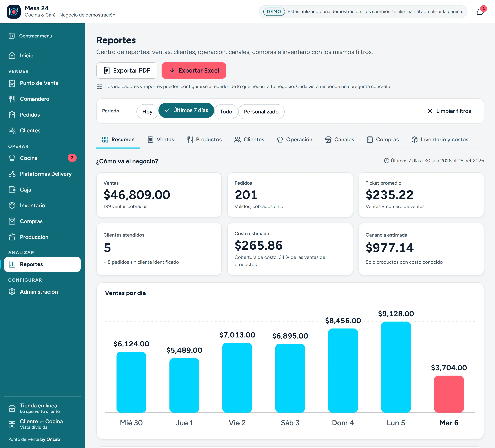Click Exportar PDF
Image resolution: width=495 pixels, height=448 pixels.
tap(127, 70)
